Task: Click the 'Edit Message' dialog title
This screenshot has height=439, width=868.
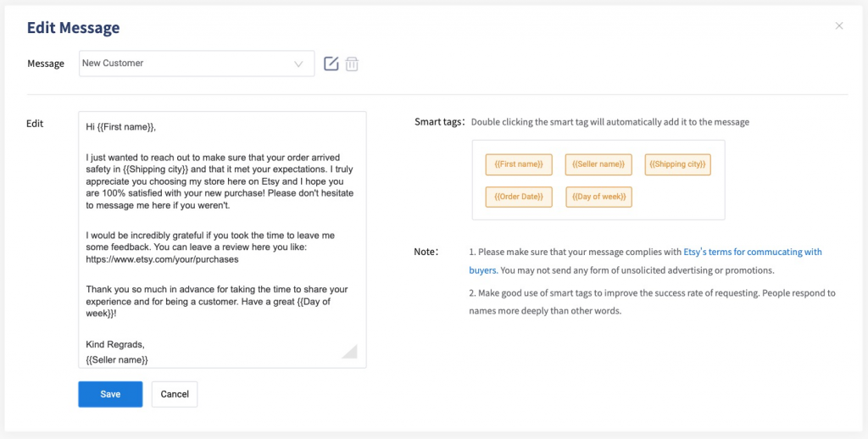Action: 73,28
